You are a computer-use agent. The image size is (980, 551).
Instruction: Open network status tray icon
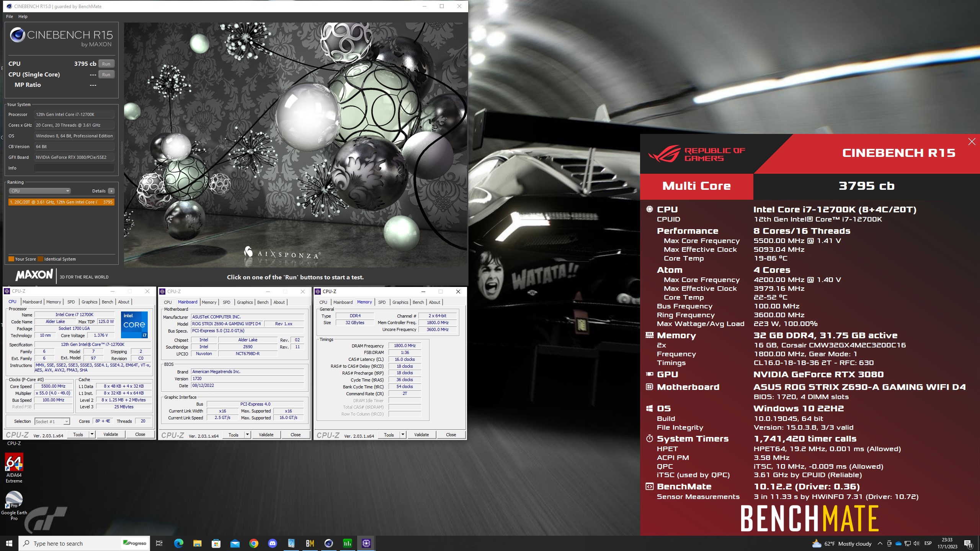pyautogui.click(x=907, y=543)
